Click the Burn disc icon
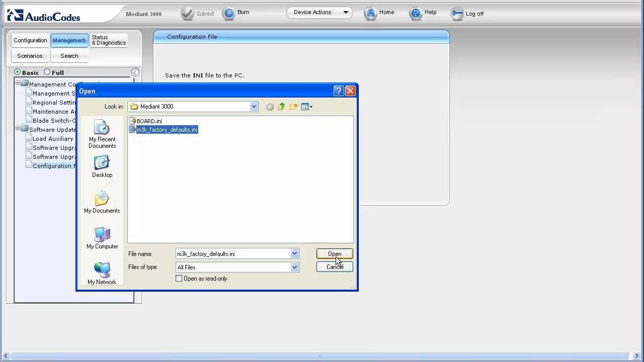This screenshot has width=644, height=362. 229,14
